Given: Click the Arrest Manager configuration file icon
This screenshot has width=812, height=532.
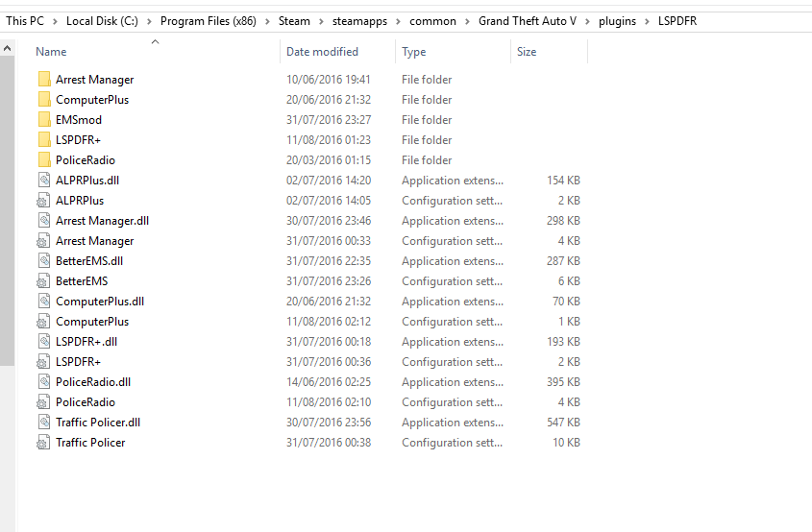Looking at the screenshot, I should tap(43, 241).
